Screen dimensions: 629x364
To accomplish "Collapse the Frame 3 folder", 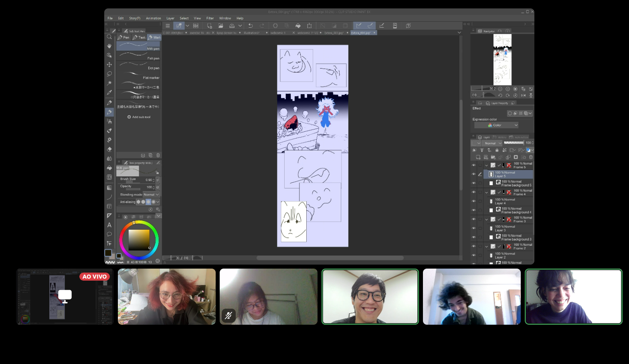I will 487,219.
